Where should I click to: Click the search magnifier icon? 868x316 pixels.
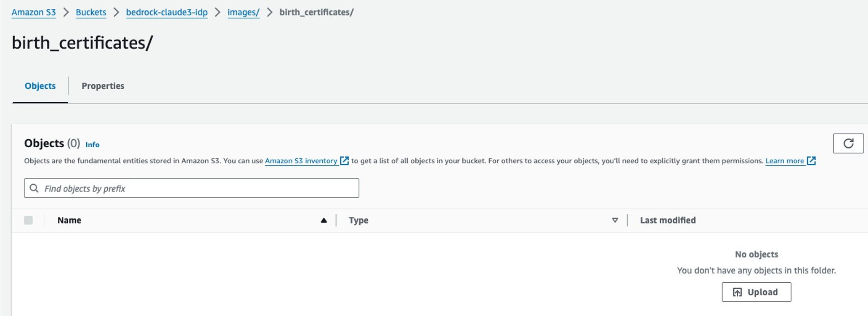pyautogui.click(x=34, y=188)
